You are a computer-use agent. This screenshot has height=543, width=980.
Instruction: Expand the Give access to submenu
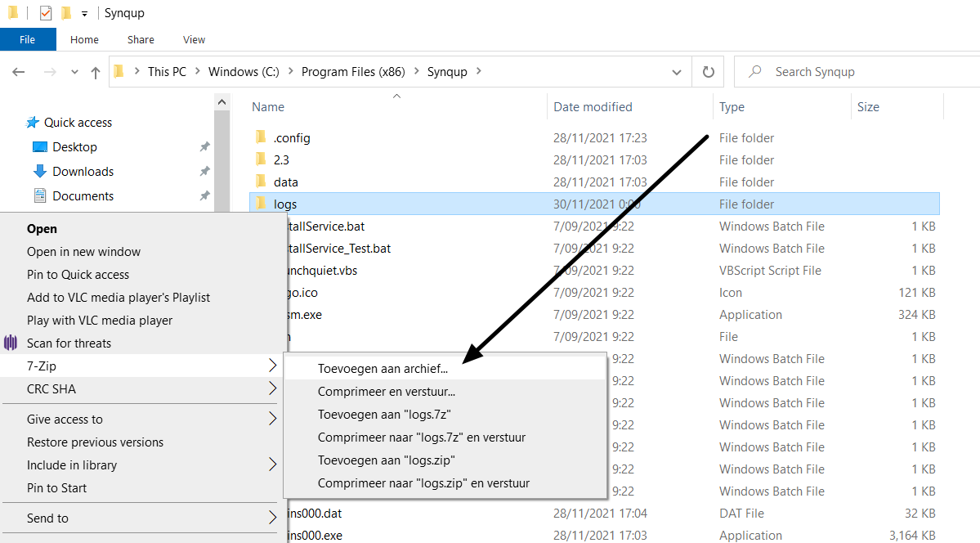142,420
